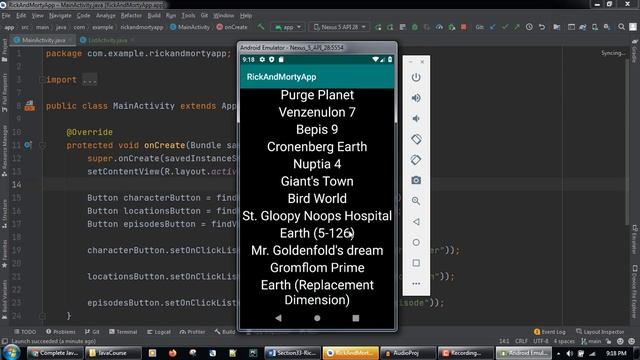Tap the Bird World list entry
640x360 pixels.
pos(317,198)
